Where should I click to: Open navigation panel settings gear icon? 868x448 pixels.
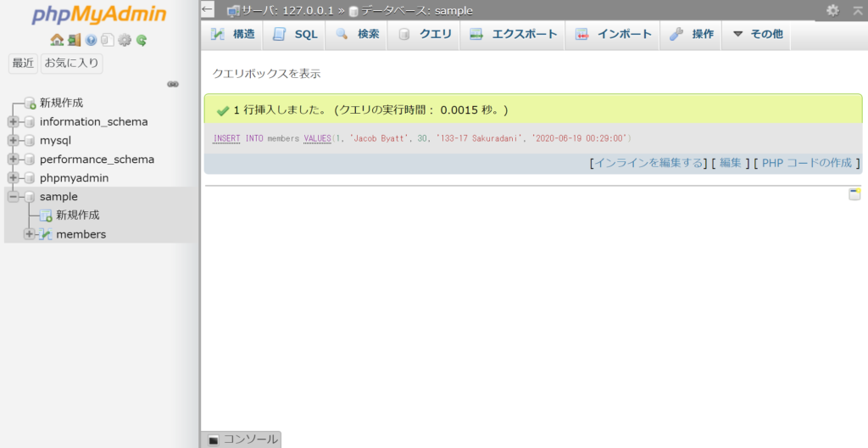pos(125,40)
